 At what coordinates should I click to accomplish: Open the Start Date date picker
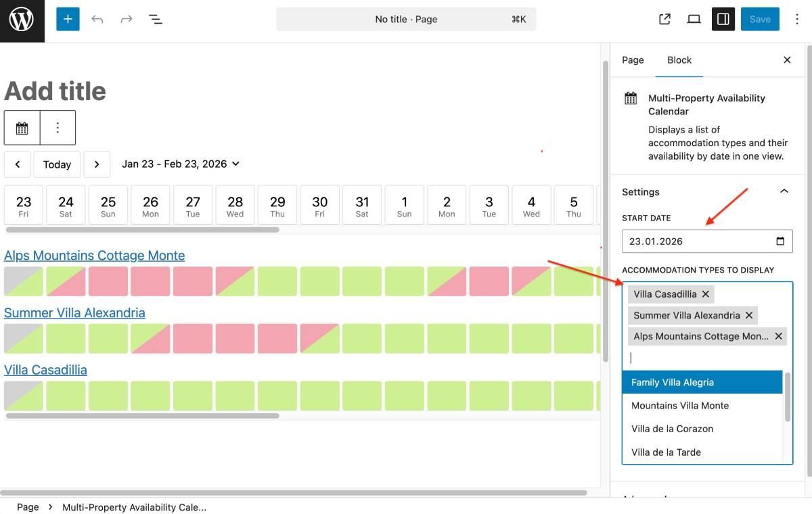tap(780, 241)
